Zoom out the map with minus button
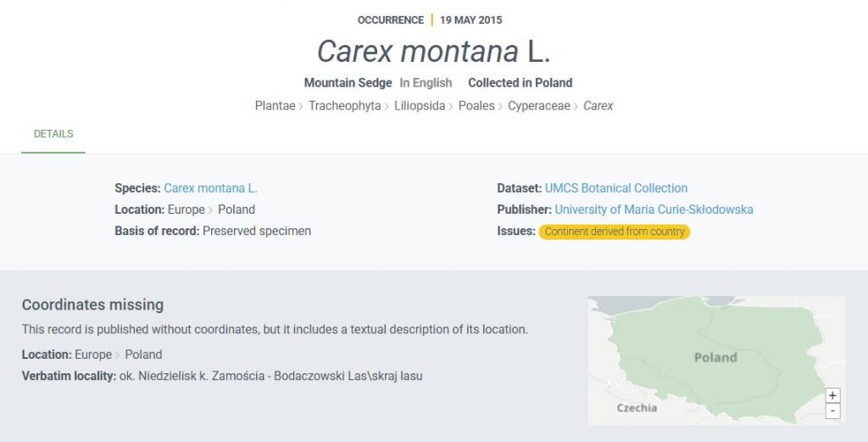The image size is (868, 442). coord(832,411)
